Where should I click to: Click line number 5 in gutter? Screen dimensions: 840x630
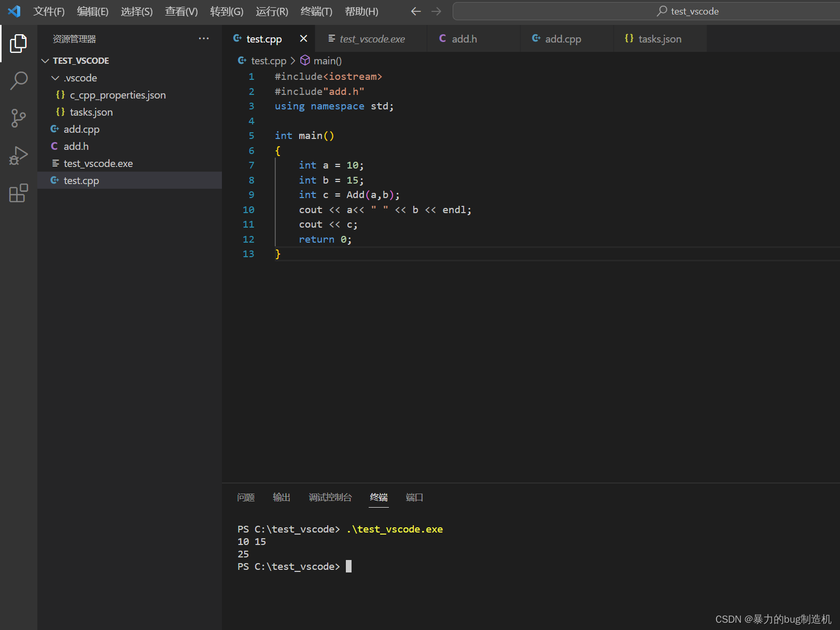[251, 136]
